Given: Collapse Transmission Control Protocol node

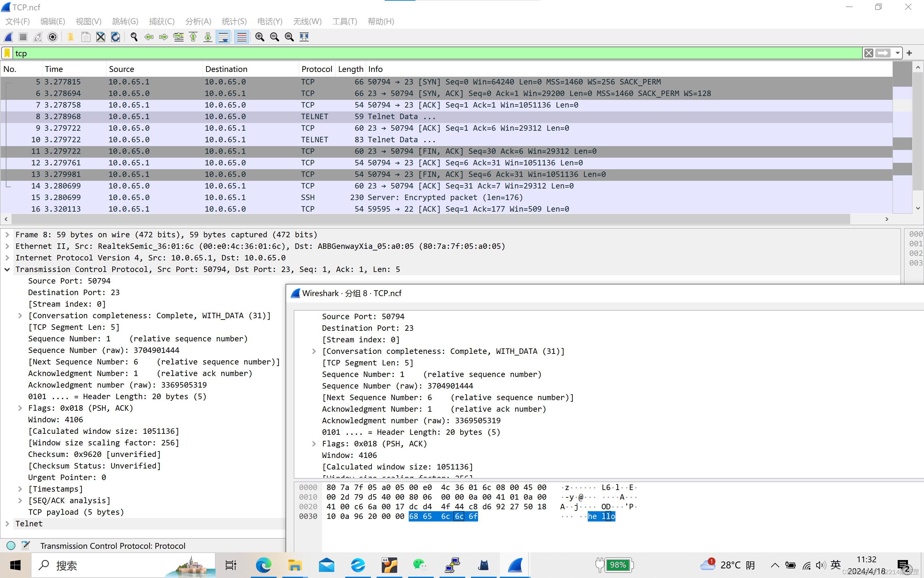Looking at the screenshot, I should coord(7,269).
